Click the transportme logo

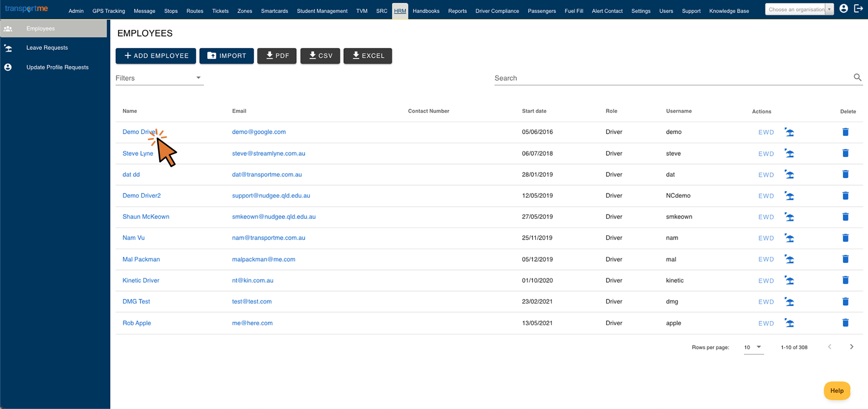[26, 9]
